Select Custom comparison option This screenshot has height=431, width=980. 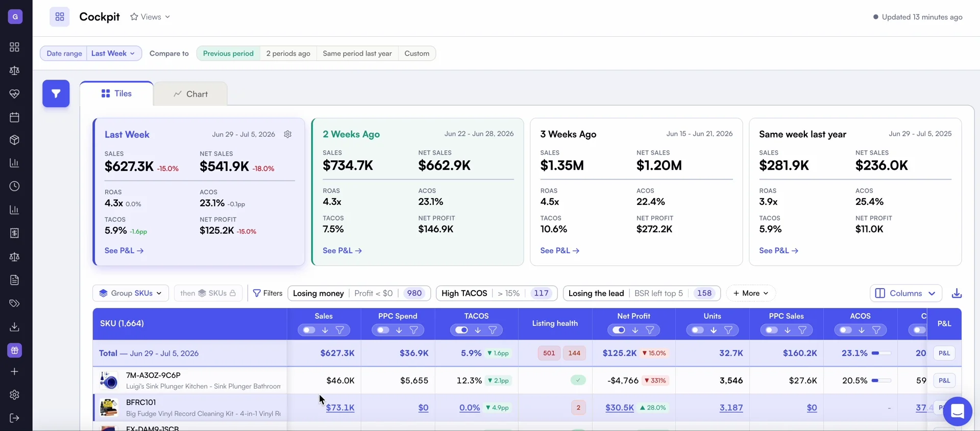coord(416,54)
